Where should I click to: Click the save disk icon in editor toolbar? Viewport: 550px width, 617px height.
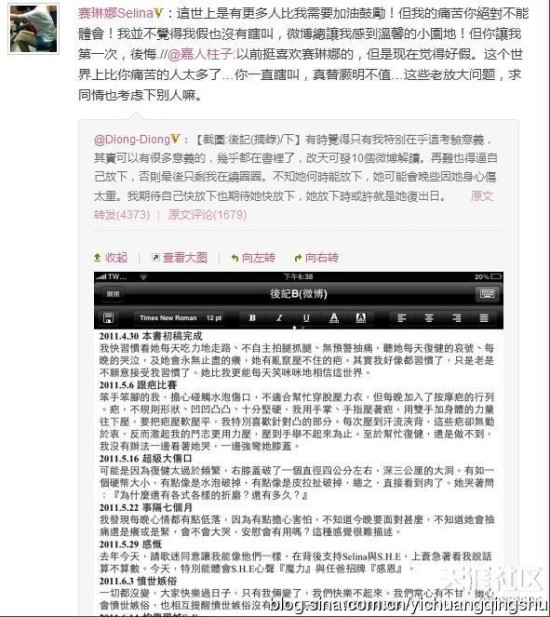(x=108, y=318)
